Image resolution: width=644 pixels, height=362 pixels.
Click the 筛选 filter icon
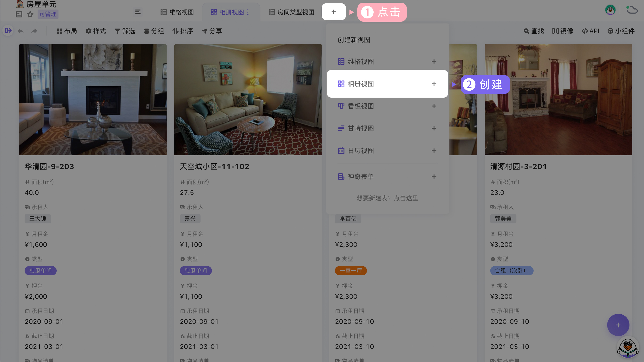(x=125, y=31)
